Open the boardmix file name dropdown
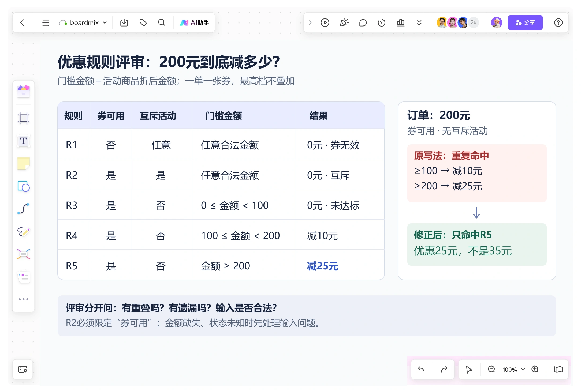The height and width of the screenshot is (392, 581). click(x=83, y=23)
